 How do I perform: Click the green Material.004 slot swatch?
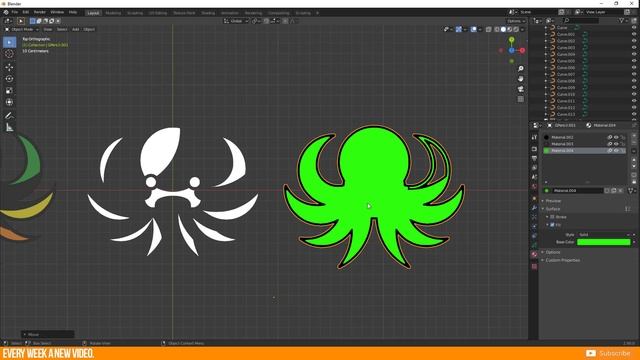point(547,151)
